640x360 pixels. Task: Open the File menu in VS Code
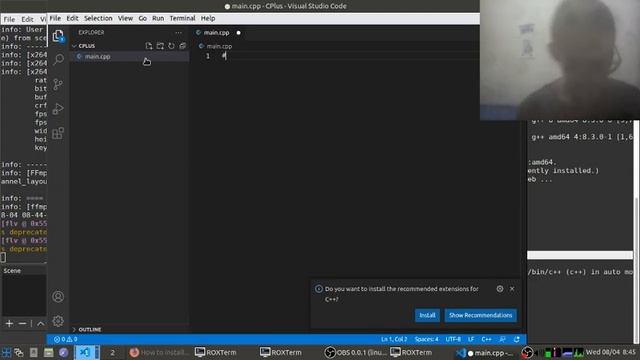click(x=55, y=18)
